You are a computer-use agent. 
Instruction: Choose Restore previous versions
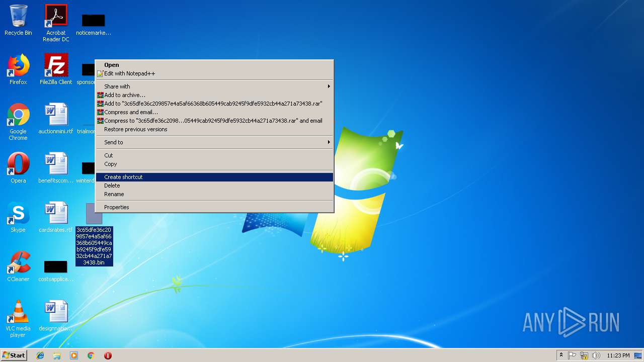(x=214, y=129)
